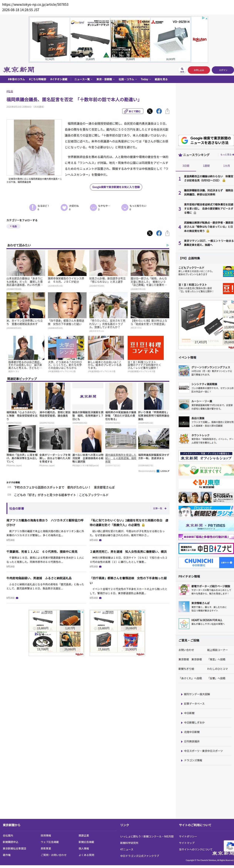This screenshot has height=868, width=234.
Task: Open 南アフリカ離島の海鳥を救おう article
Action: point(45,523)
